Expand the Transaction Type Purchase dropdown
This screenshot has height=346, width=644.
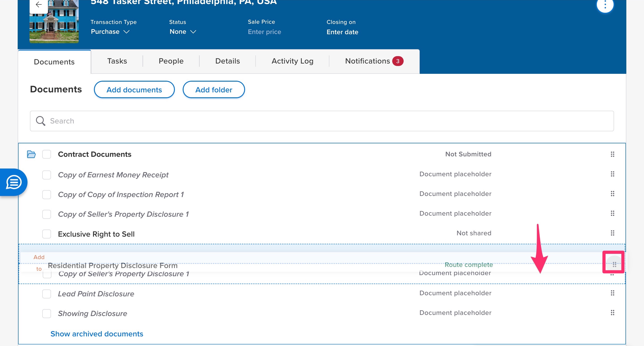point(110,32)
